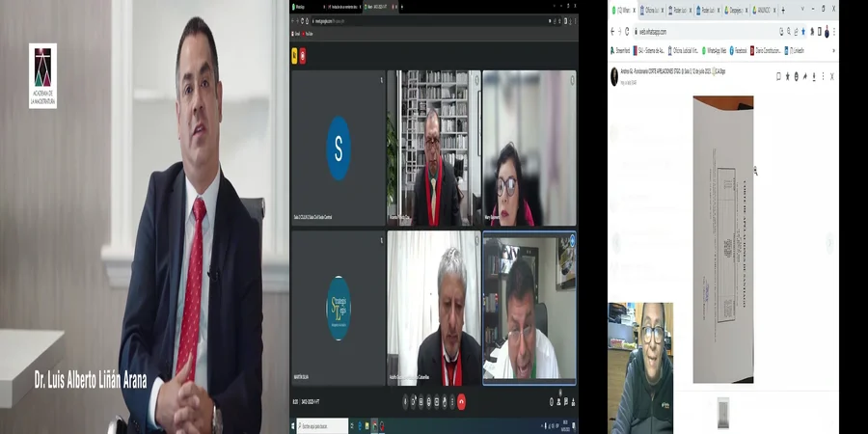Turn off the camera in Meet controls

click(x=413, y=402)
